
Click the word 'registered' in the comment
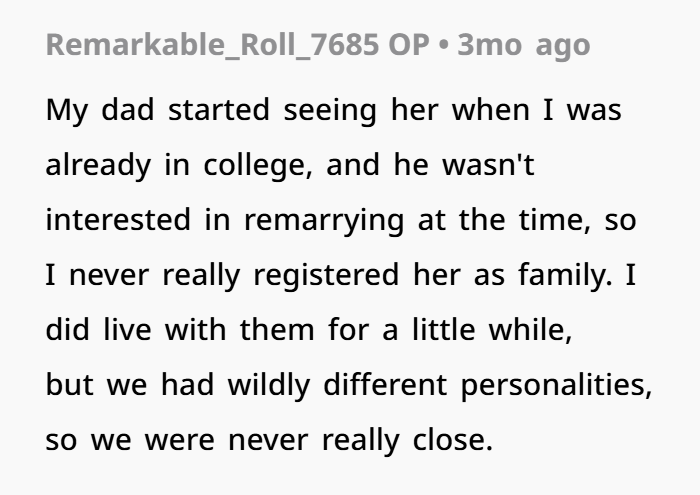[326, 275]
